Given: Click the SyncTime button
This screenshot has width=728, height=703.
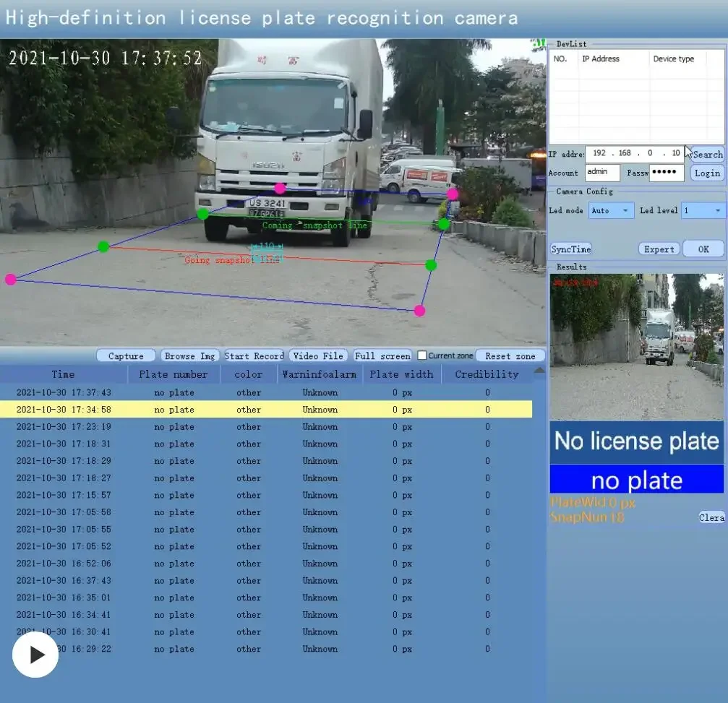Looking at the screenshot, I should pyautogui.click(x=570, y=249).
